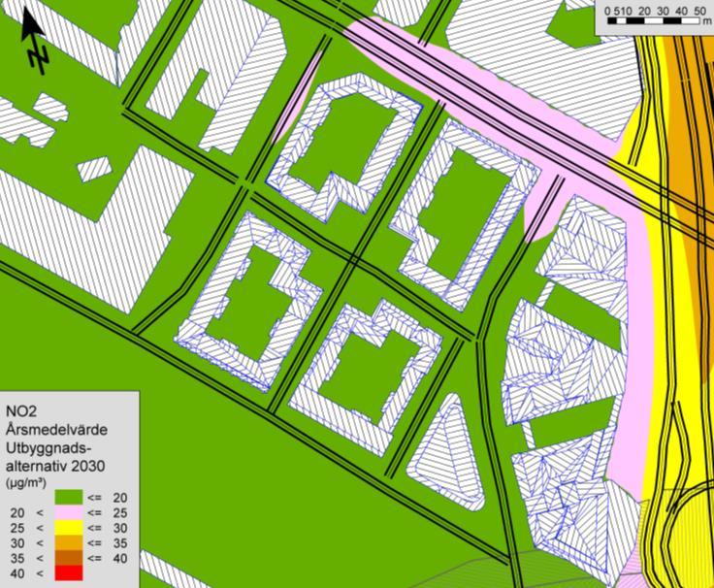Click the scale bar '30' label
Screen dimensions: 714x588
coord(663,11)
